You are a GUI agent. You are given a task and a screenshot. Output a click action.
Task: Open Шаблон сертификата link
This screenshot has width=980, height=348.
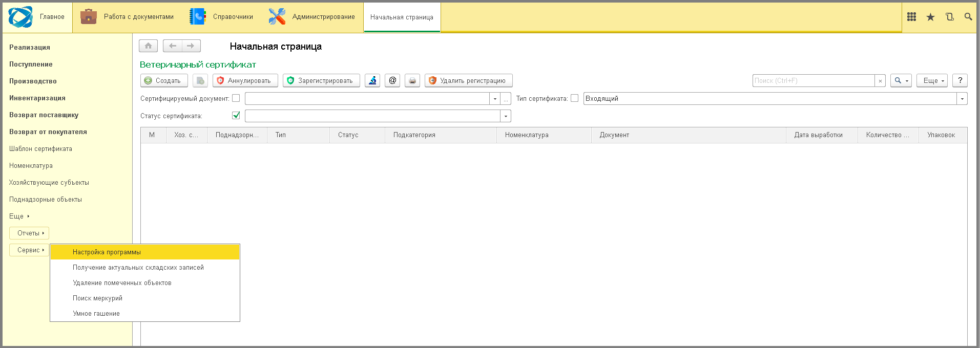point(40,148)
